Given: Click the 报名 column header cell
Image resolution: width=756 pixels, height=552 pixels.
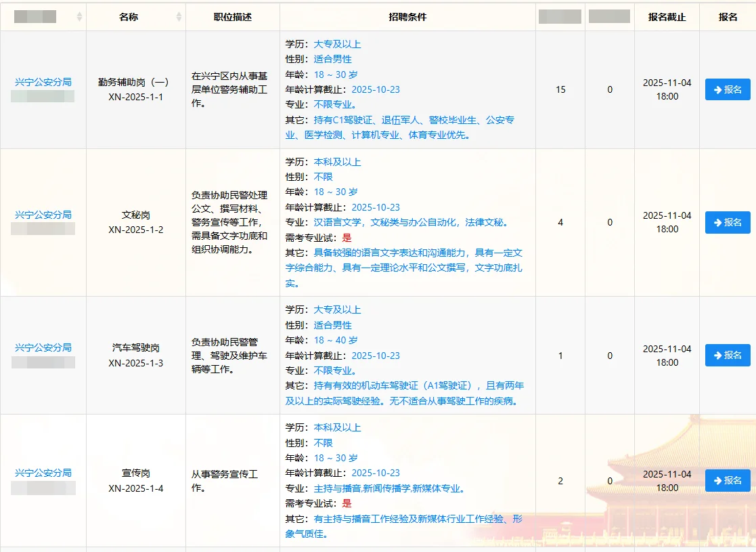Looking at the screenshot, I should point(728,16).
